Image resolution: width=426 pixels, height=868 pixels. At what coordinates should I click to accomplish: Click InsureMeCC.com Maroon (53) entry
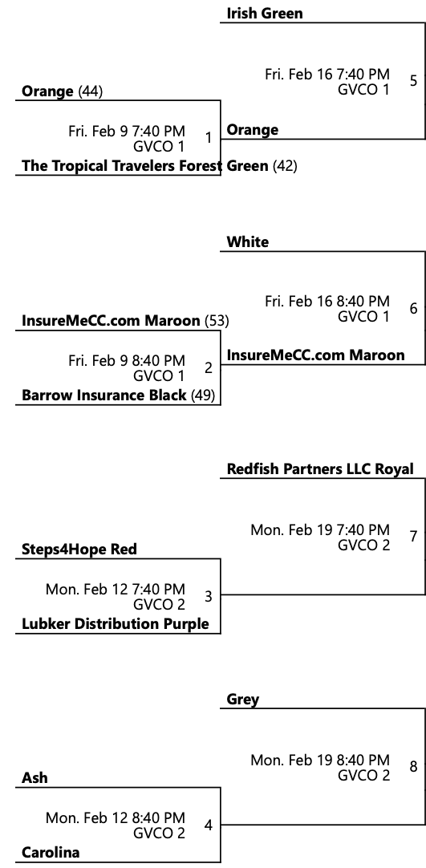tap(125, 321)
